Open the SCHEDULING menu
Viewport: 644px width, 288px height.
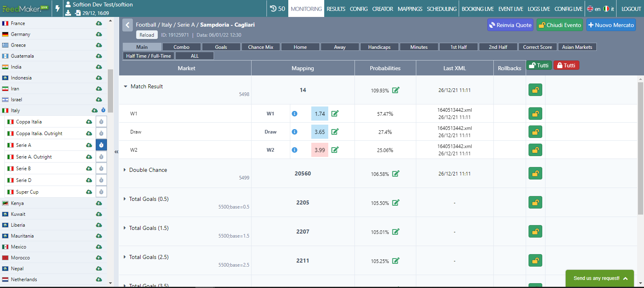pos(442,9)
